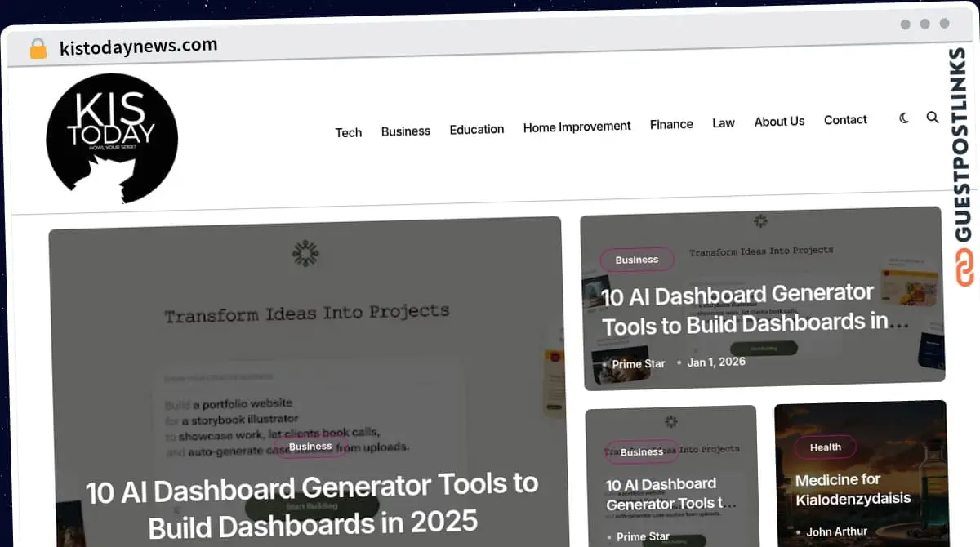The height and width of the screenshot is (547, 980).
Task: Click the Health category badge
Action: tap(825, 447)
